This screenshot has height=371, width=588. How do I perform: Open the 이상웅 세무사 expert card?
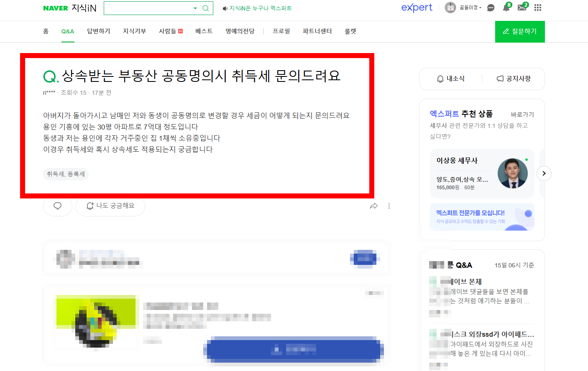[x=482, y=173]
